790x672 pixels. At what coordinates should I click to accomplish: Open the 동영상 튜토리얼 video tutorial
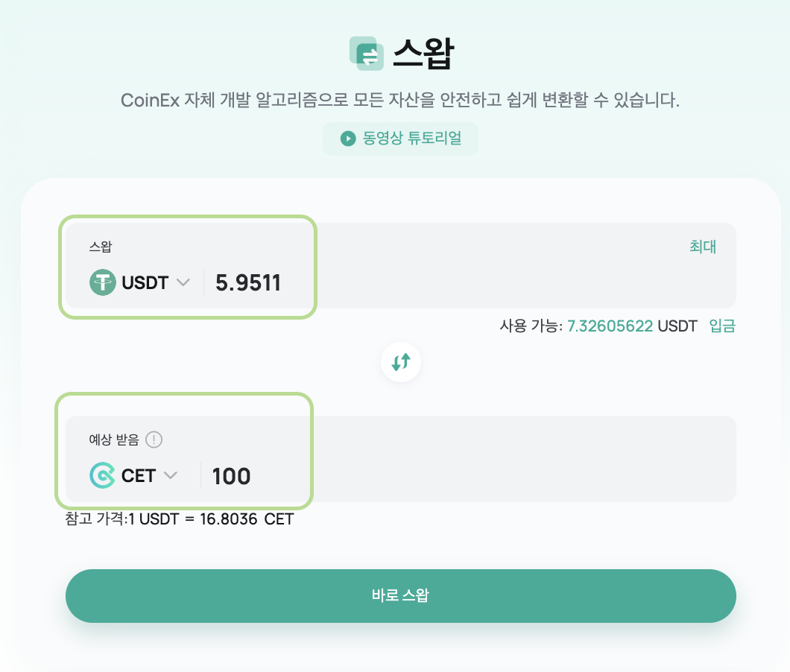pos(400,139)
